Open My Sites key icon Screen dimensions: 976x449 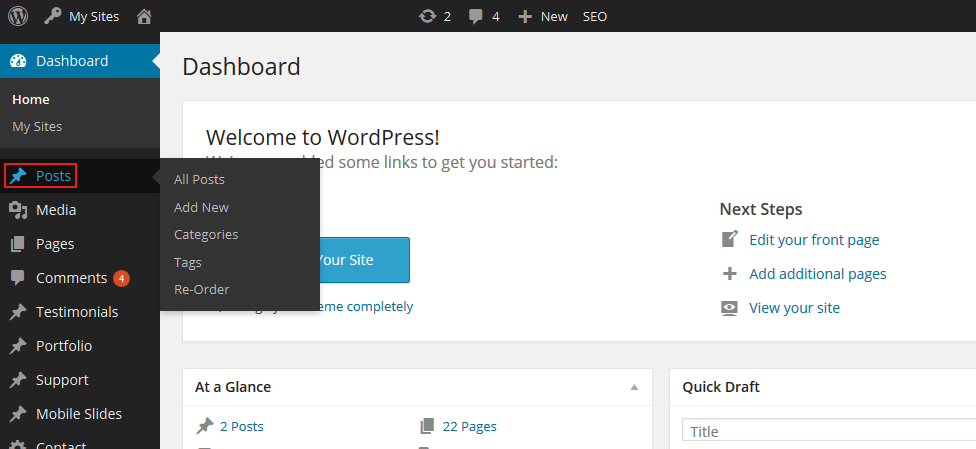[x=52, y=16]
